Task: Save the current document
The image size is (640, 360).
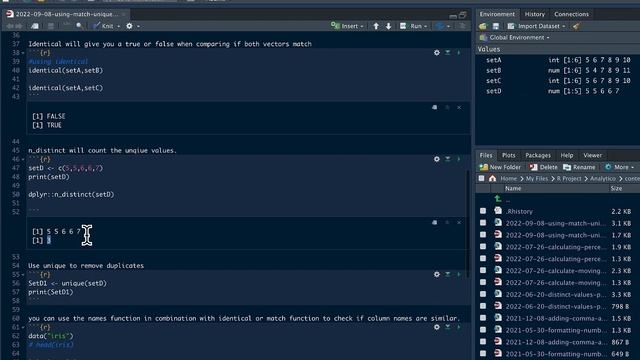Action: [51, 26]
